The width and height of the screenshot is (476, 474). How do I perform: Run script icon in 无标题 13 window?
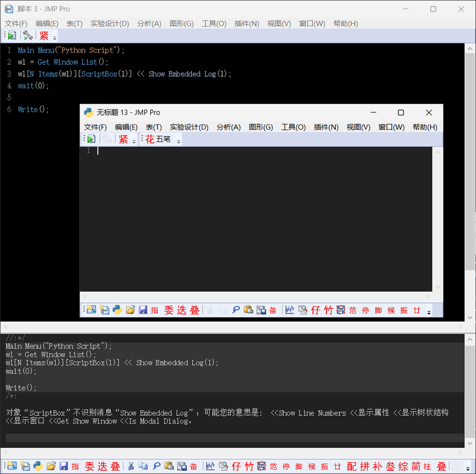pyautogui.click(x=91, y=139)
